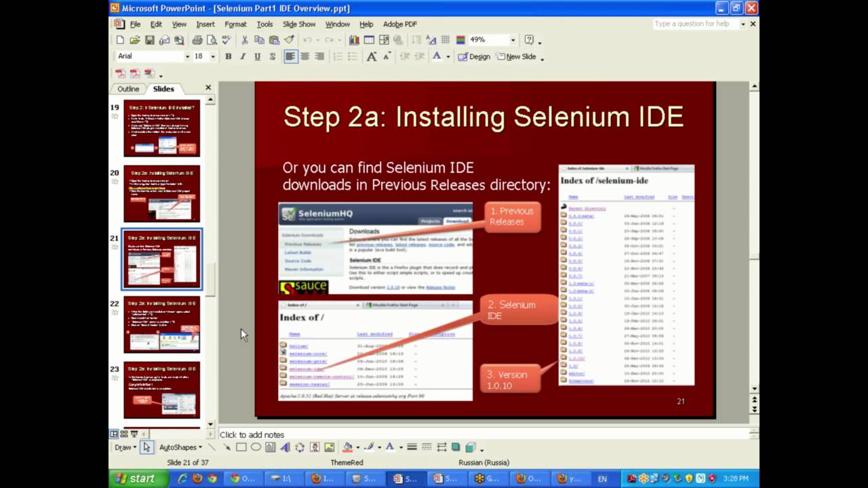The height and width of the screenshot is (488, 868).
Task: Open the Type a question for help dropdown
Action: click(743, 24)
